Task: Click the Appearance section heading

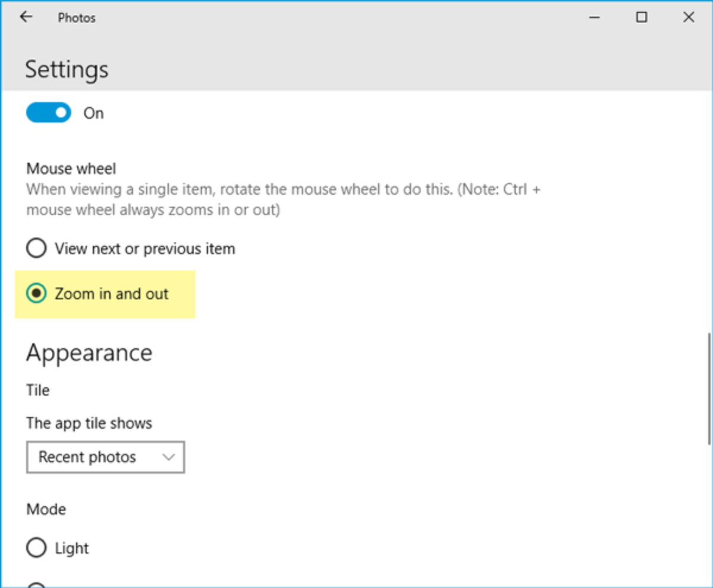Action: 89,353
